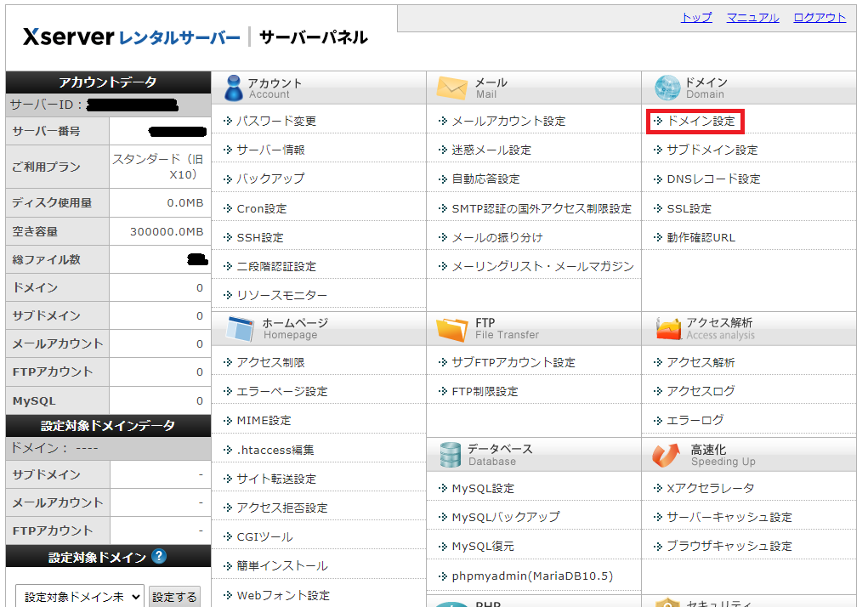Open SMTP認証の国外アクセス制限設定
This screenshot has width=868, height=607.
pos(542,208)
